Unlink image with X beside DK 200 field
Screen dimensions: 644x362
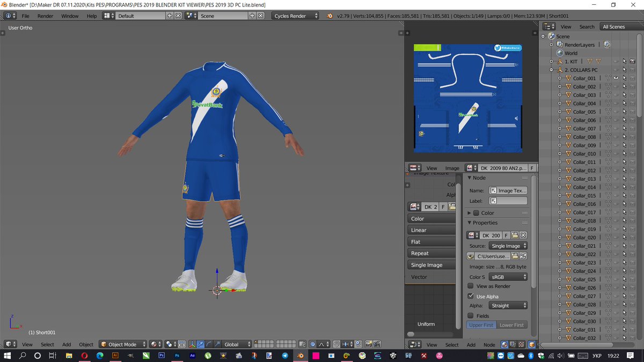pyautogui.click(x=523, y=235)
